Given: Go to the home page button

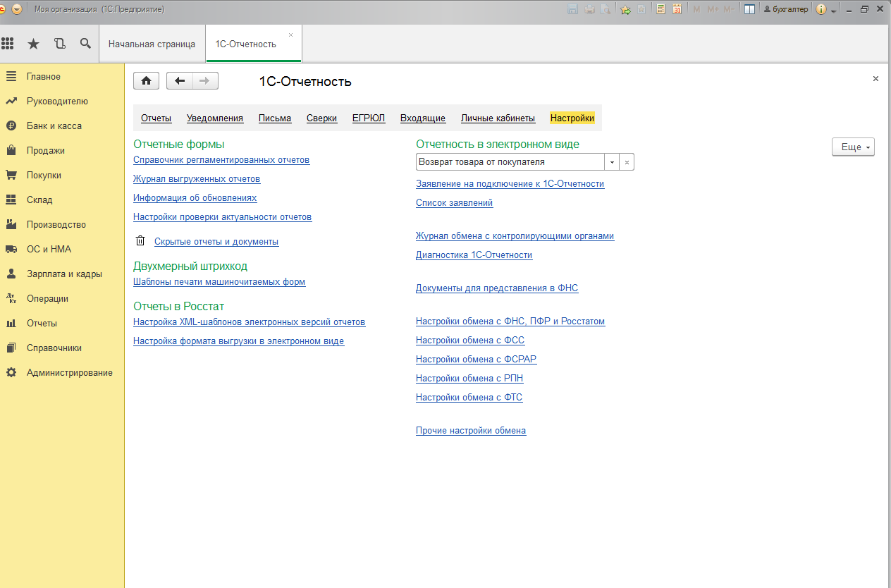Looking at the screenshot, I should pos(146,80).
